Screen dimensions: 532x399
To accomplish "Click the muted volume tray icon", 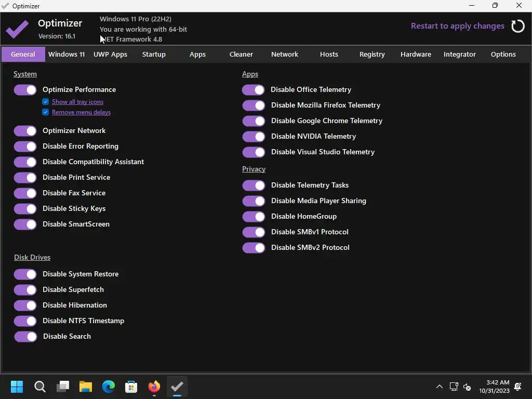I will (467, 387).
